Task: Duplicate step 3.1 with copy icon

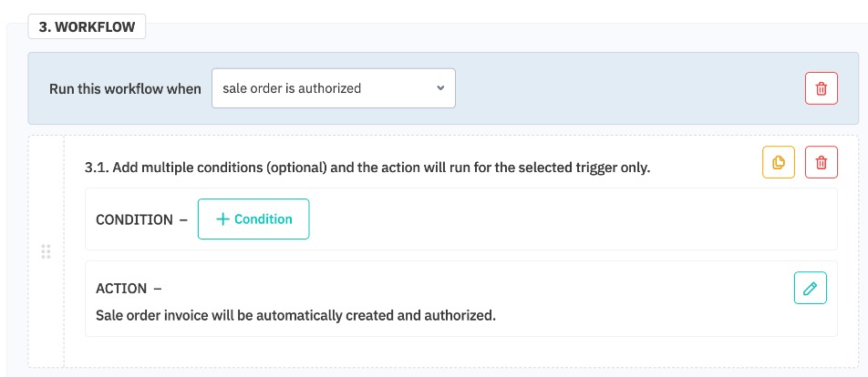Action: point(779,162)
